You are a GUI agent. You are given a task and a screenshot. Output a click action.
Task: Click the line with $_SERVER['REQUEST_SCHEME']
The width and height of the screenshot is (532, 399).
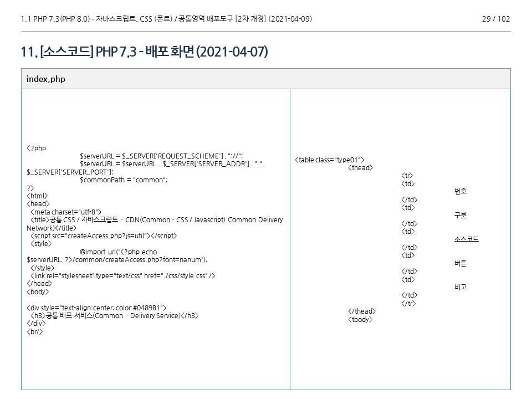pyautogui.click(x=161, y=156)
